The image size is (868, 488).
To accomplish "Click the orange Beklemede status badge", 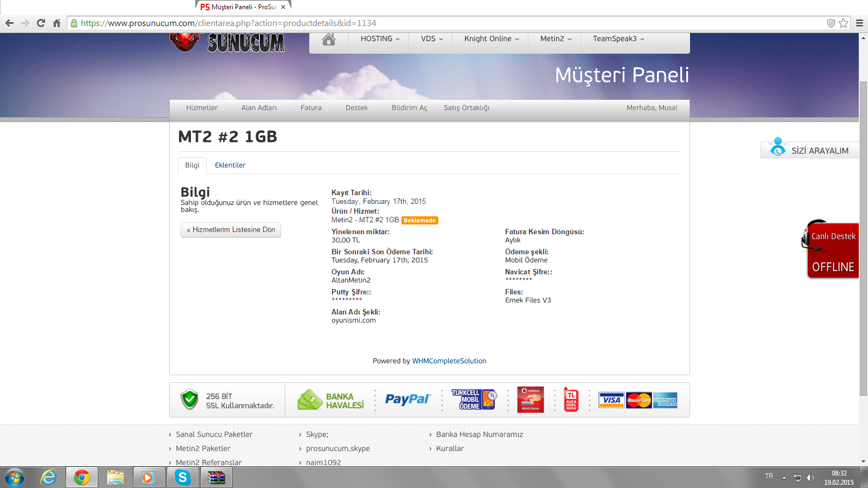I will click(x=420, y=221).
